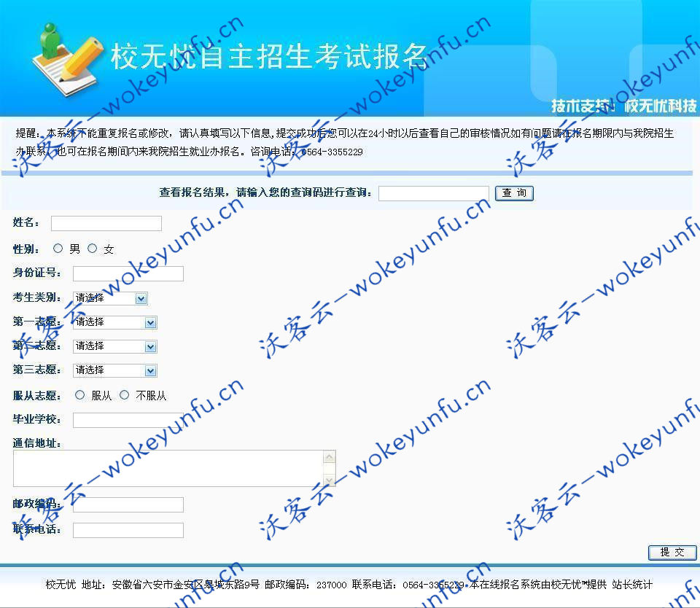Click the 性别 label
Screen dimensions: 700x608
pyautogui.click(x=26, y=249)
